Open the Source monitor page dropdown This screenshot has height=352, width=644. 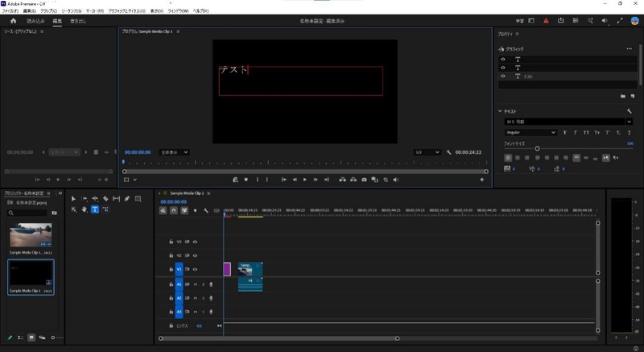coord(64,152)
